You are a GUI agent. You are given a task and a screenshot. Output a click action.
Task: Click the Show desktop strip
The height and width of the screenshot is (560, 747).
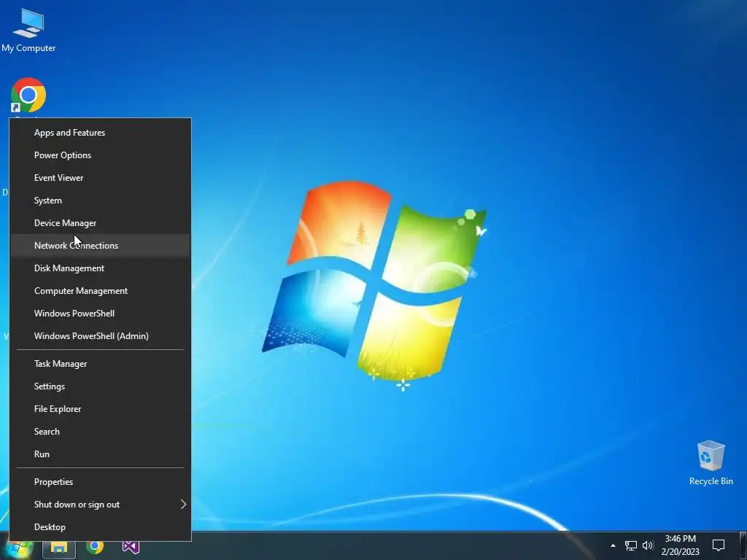743,545
